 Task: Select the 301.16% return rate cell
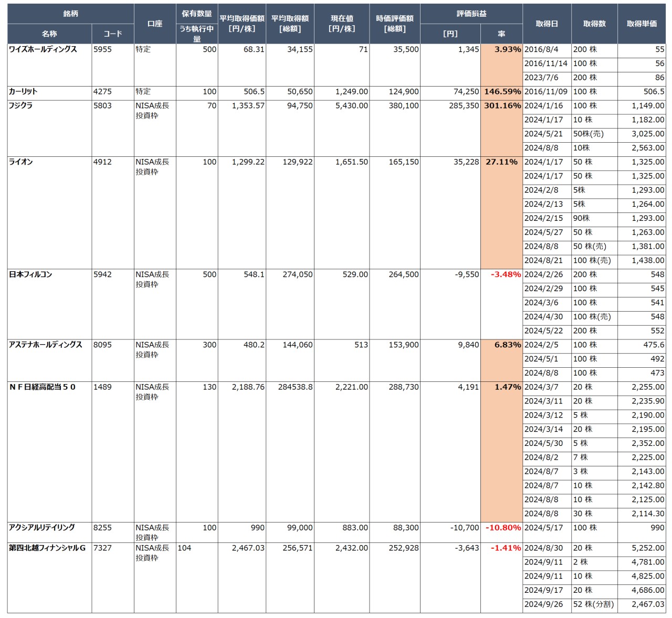502,106
